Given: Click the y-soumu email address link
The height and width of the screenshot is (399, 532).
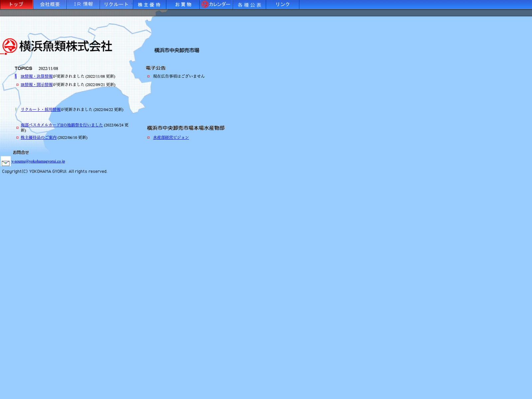Looking at the screenshot, I should [x=38, y=162].
